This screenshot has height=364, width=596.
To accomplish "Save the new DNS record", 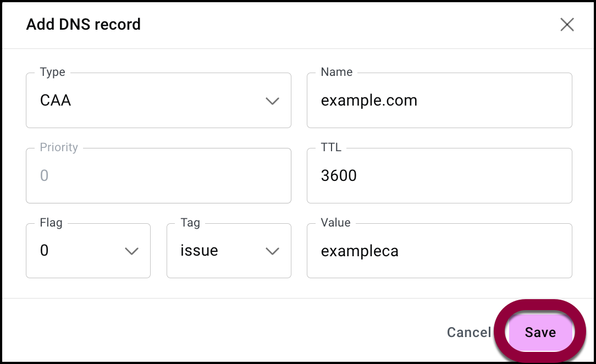I will (x=540, y=332).
